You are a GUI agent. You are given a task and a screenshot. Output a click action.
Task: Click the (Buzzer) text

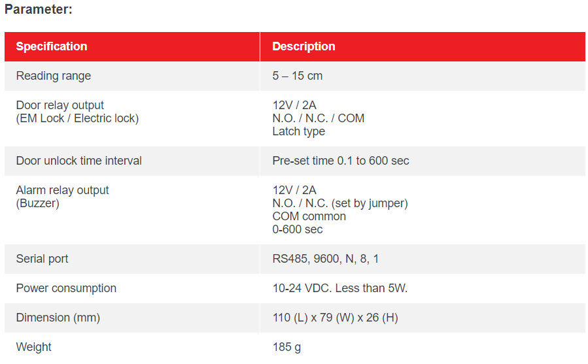coord(38,203)
